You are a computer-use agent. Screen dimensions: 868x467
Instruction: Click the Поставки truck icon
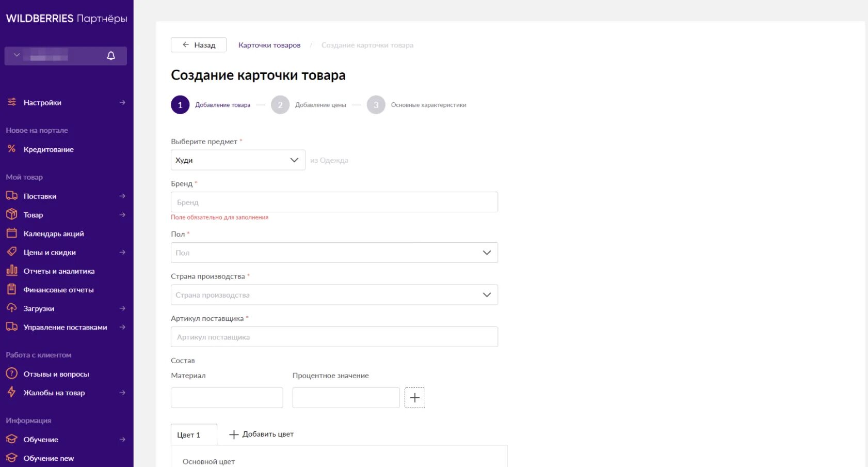[x=11, y=196]
